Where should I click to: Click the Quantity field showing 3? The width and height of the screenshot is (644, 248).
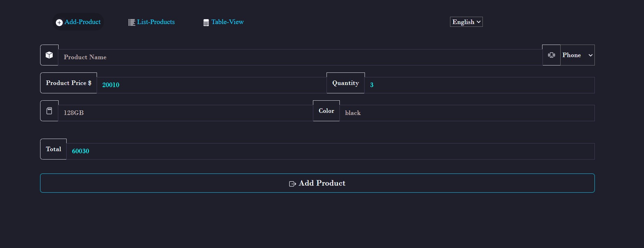click(479, 85)
